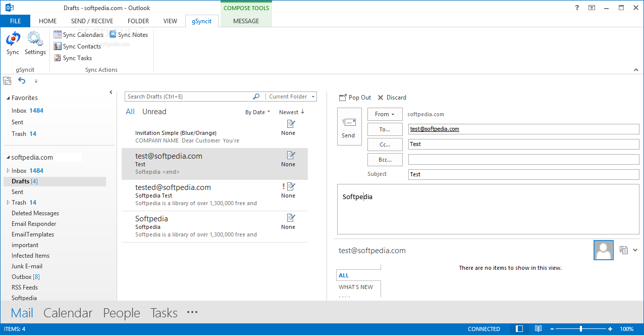Open the Help question mark icon
The width and height of the screenshot is (644, 335).
577,8
